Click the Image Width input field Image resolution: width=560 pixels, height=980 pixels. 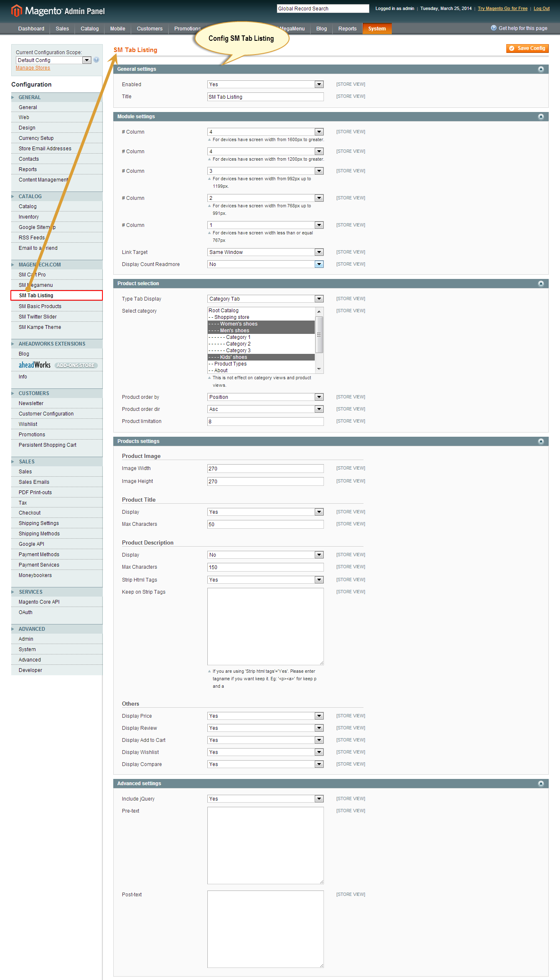265,469
